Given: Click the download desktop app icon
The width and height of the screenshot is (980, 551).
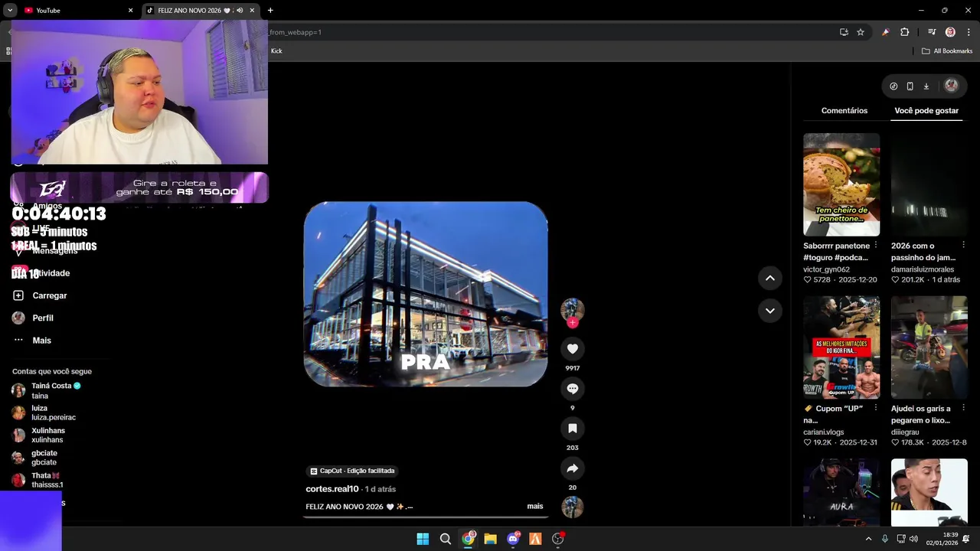Looking at the screenshot, I should click(926, 86).
